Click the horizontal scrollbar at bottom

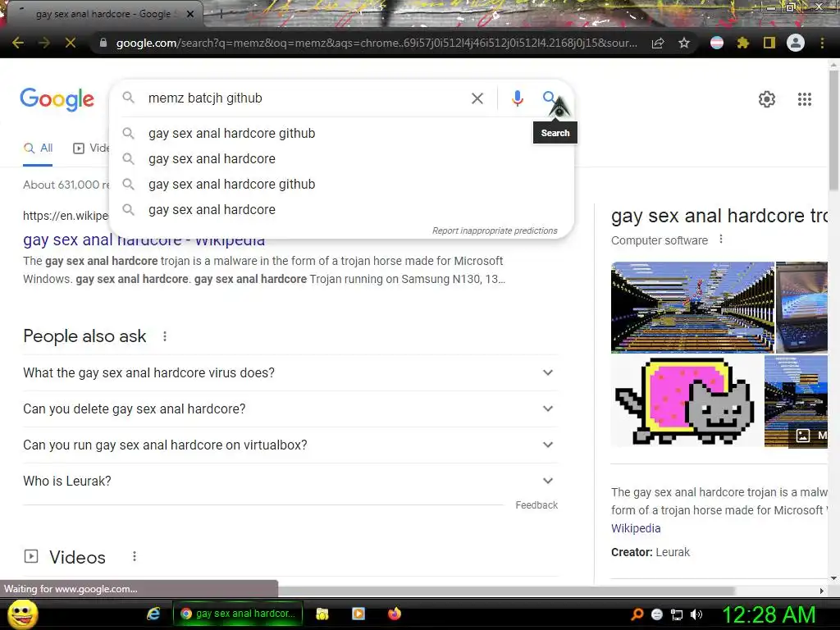click(506, 591)
